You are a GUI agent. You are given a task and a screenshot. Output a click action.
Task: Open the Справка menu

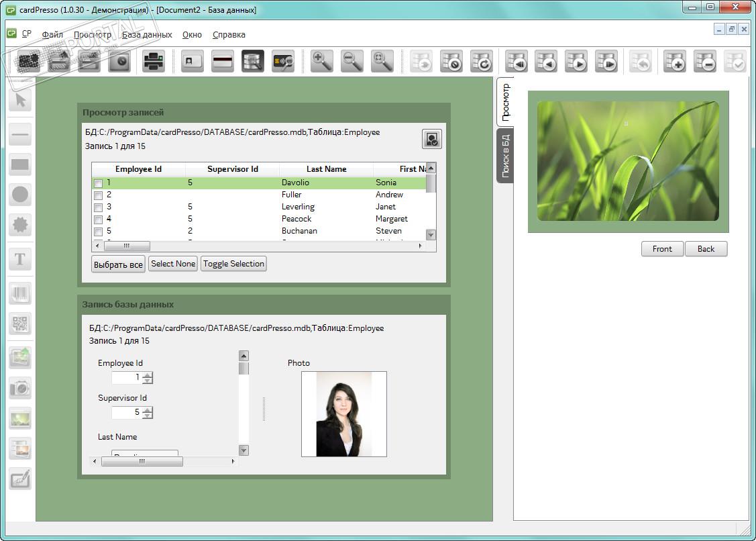click(x=229, y=34)
